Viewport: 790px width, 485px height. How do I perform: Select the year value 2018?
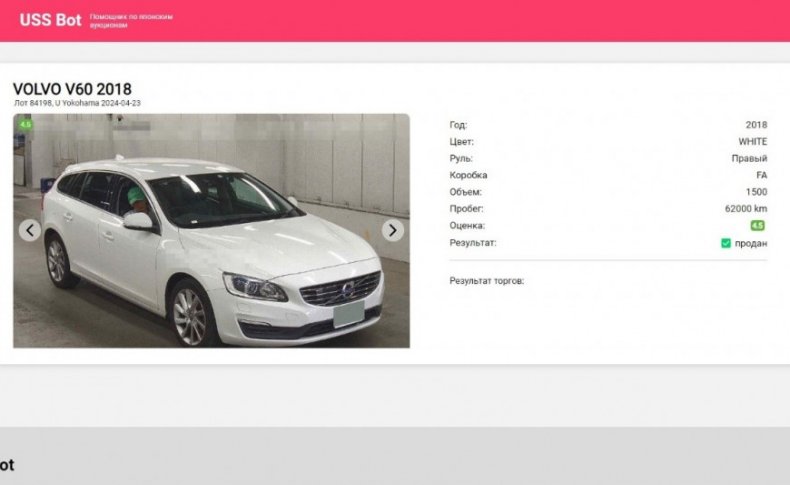[756, 125]
